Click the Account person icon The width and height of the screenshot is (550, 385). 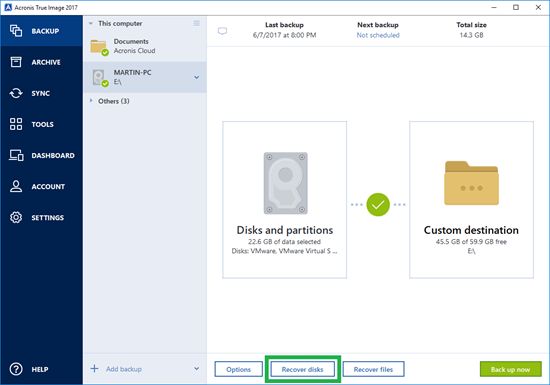(x=16, y=186)
